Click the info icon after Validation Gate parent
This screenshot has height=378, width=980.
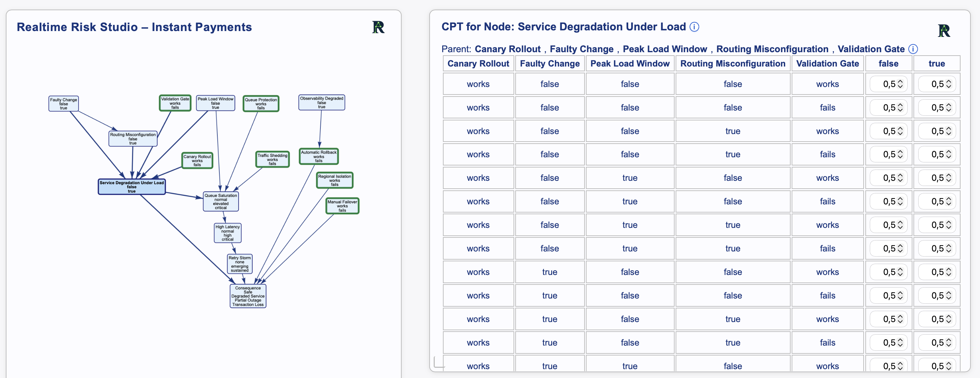click(913, 49)
